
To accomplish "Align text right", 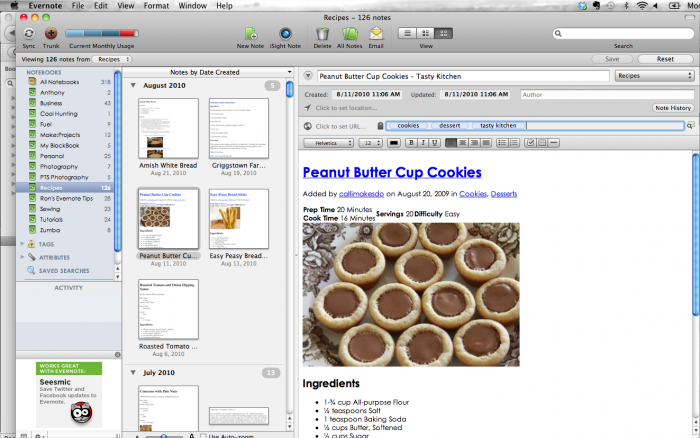I will [474, 143].
